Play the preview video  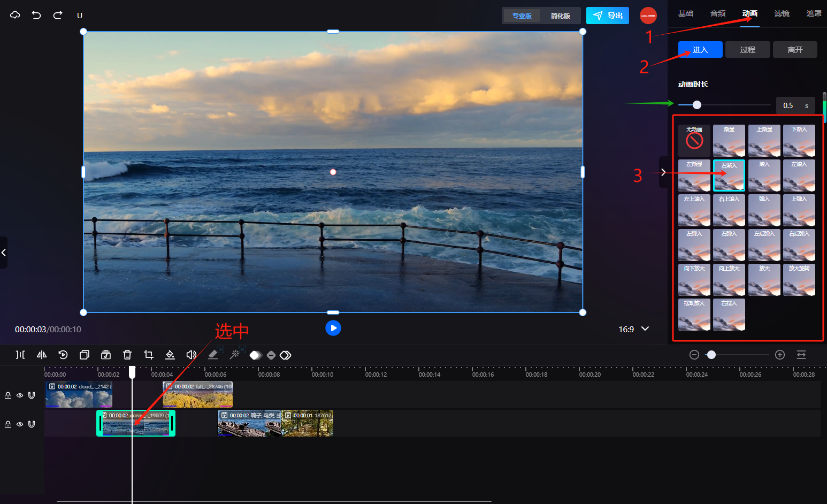coord(333,328)
